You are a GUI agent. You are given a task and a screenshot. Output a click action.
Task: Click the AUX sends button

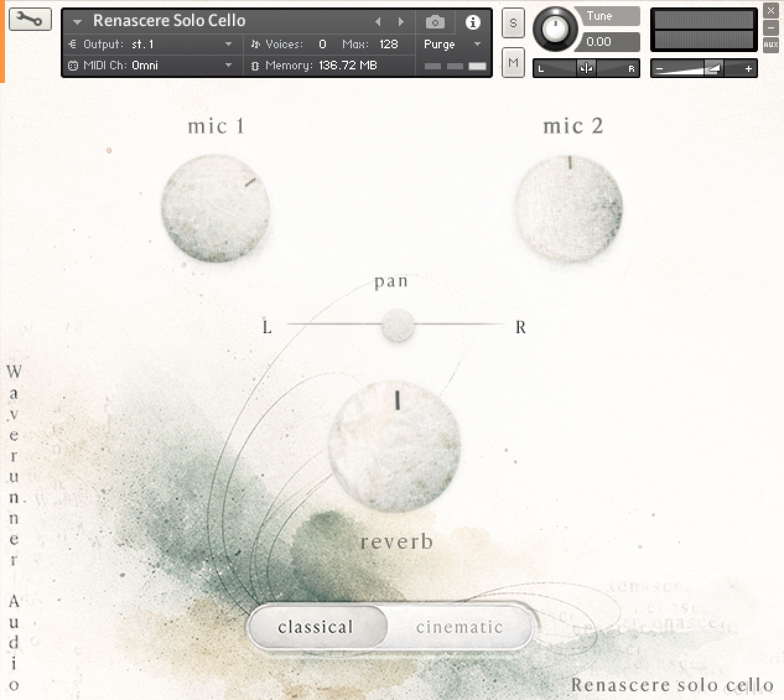coord(770,45)
